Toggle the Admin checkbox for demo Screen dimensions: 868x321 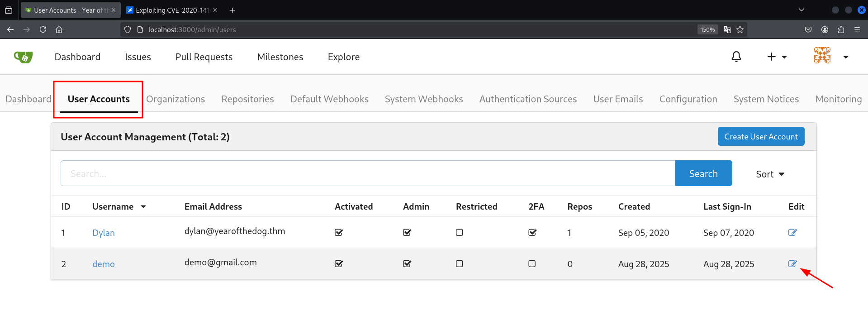407,264
